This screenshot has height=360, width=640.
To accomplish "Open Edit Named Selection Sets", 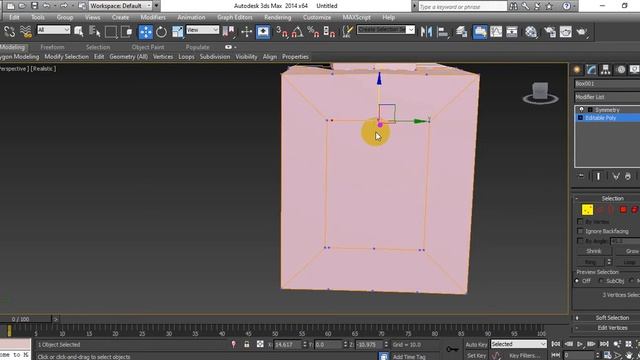I will point(347,32).
